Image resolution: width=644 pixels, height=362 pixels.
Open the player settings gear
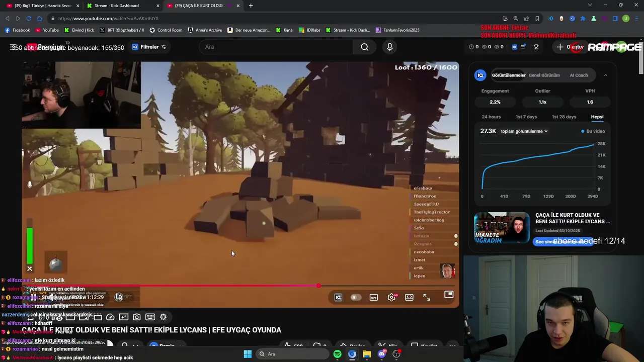point(391,297)
